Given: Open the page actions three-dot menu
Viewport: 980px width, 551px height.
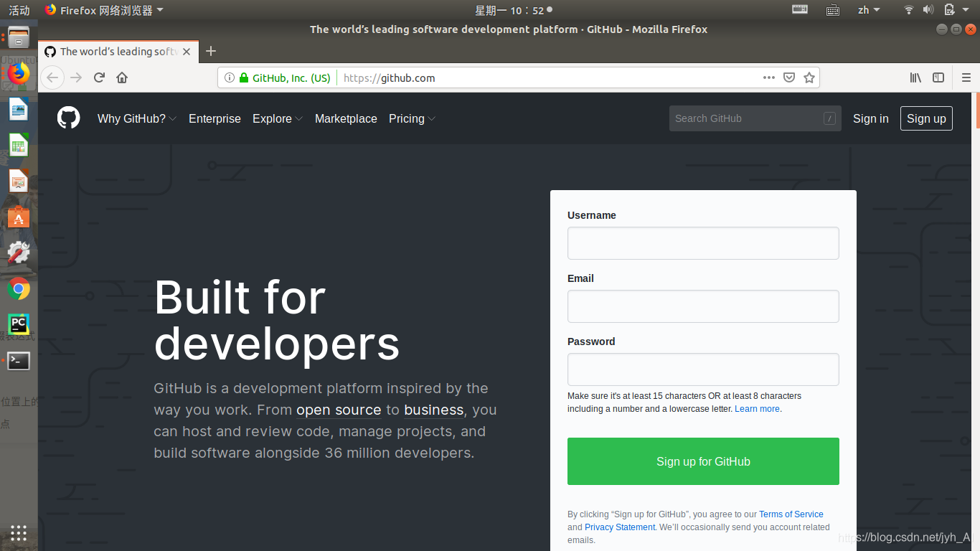Looking at the screenshot, I should tap(769, 77).
